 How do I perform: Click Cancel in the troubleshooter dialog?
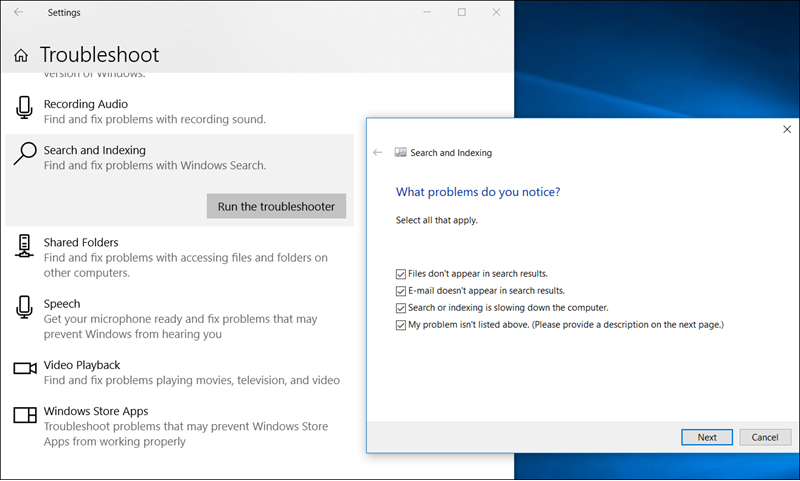pos(765,437)
